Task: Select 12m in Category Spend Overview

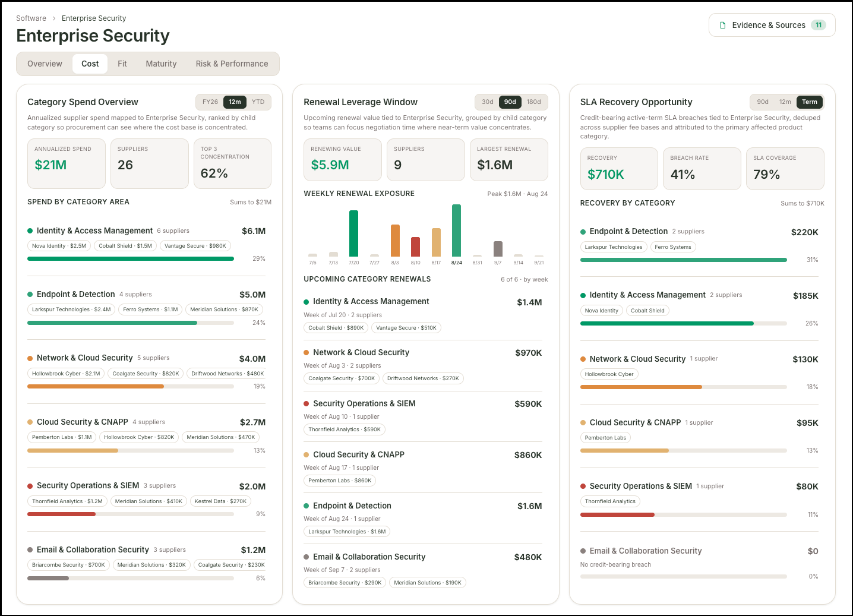Action: tap(235, 102)
